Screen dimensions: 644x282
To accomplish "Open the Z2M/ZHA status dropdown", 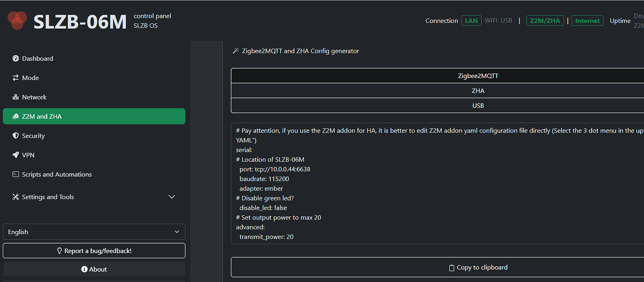I will coord(545,21).
